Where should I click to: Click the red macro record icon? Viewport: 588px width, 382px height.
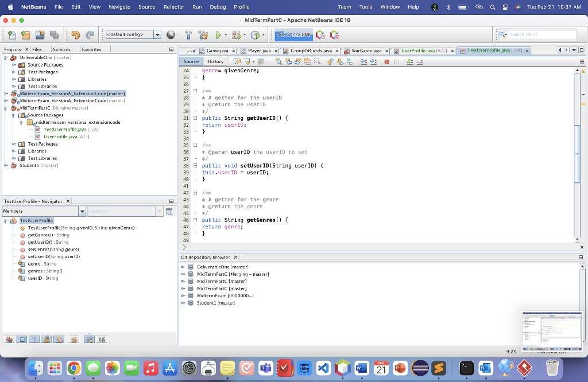(x=386, y=61)
